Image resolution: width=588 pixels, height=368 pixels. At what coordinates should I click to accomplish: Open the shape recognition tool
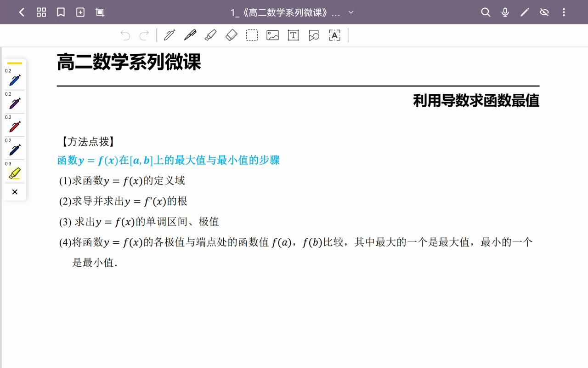click(x=314, y=35)
